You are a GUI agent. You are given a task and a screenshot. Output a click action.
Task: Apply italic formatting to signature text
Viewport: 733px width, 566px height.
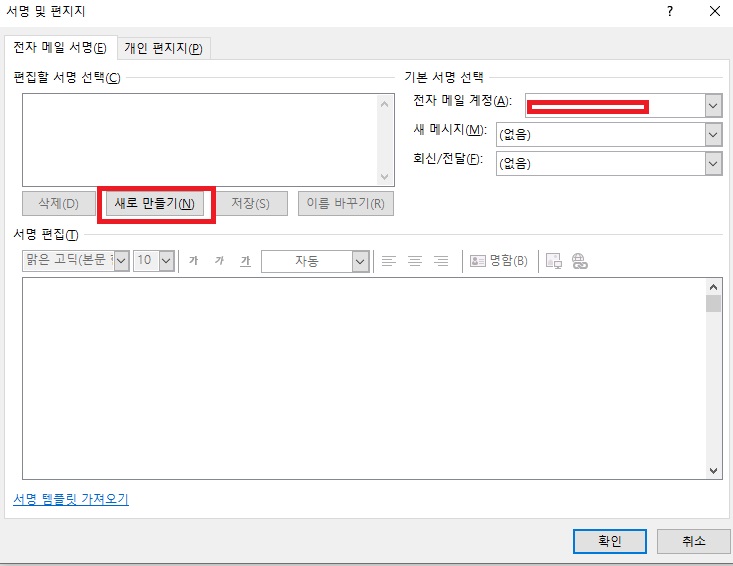pyautogui.click(x=219, y=260)
